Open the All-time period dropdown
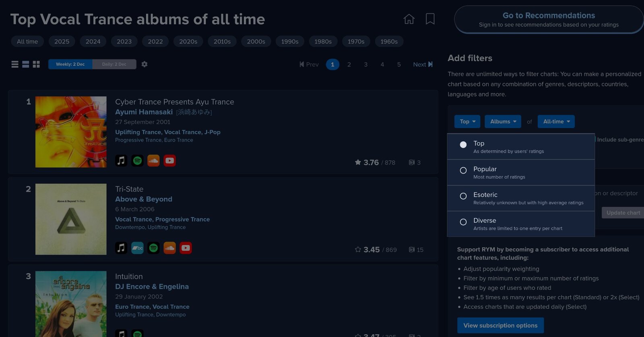Screen dimensions: 644x337 pos(556,121)
